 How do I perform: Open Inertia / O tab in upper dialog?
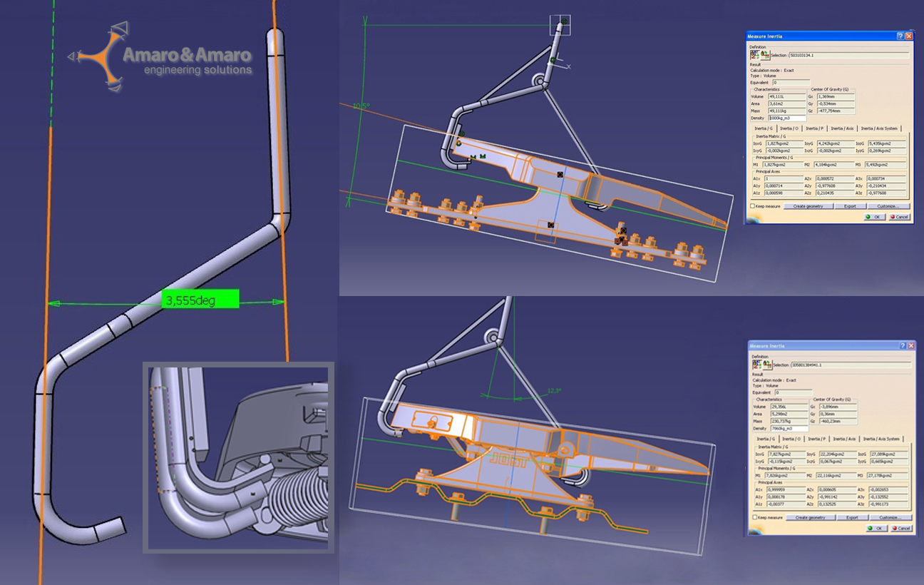(x=789, y=128)
